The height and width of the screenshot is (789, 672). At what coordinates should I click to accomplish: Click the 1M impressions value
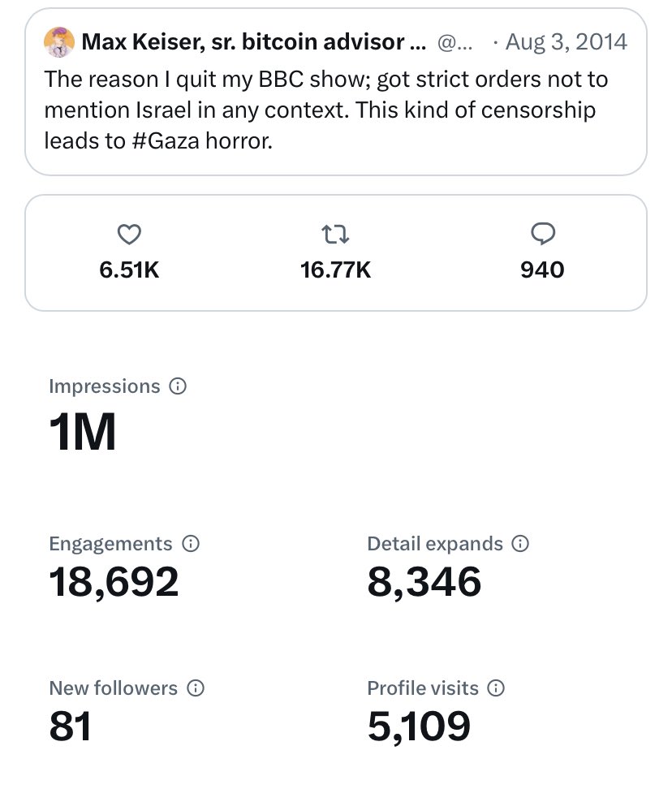[x=83, y=432]
